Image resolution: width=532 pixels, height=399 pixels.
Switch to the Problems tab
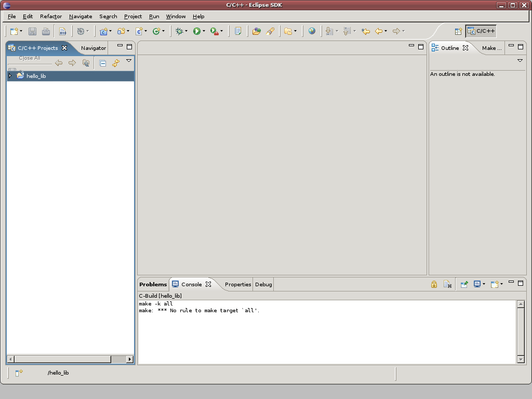(153, 284)
